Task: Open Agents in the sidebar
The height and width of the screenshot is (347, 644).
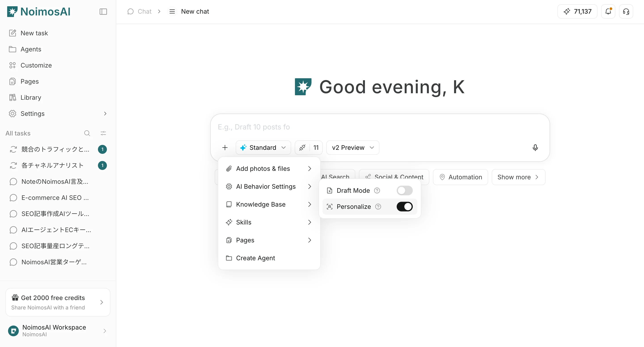Action: 58,49
